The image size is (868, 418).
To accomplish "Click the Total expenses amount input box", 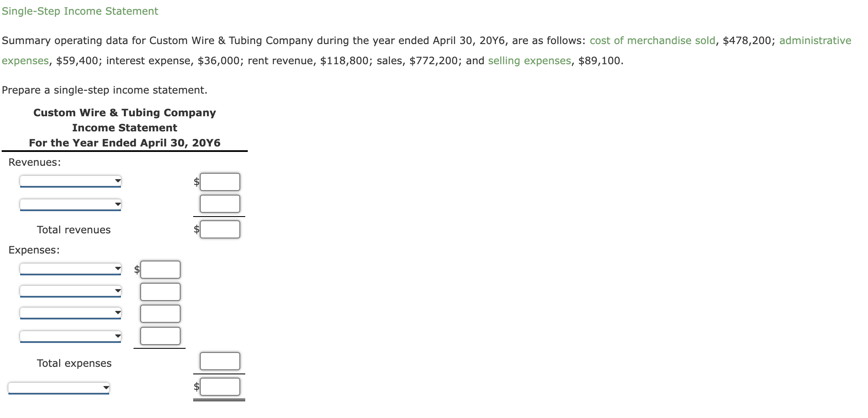I will point(220,361).
